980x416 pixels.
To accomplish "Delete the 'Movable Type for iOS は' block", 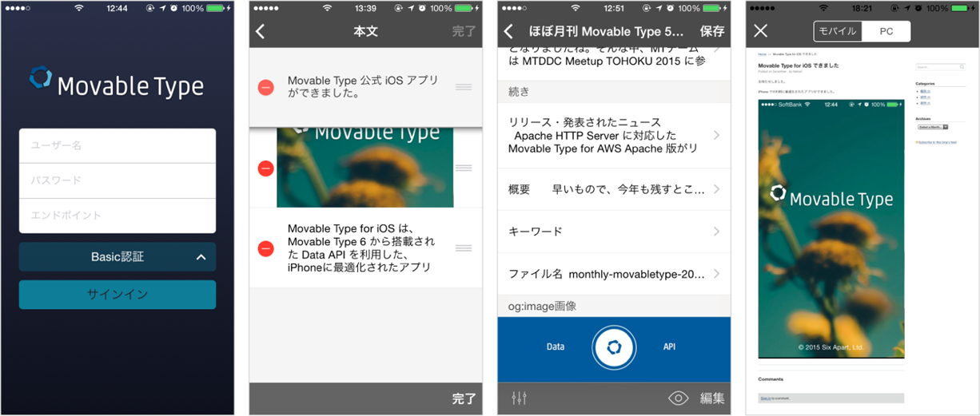I will pos(266,248).
